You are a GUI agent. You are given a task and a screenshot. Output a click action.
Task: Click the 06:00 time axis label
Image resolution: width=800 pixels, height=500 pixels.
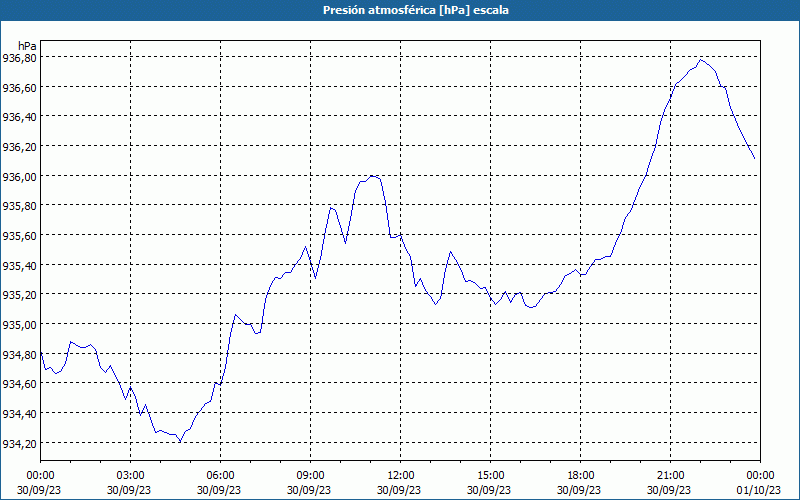pos(220,476)
